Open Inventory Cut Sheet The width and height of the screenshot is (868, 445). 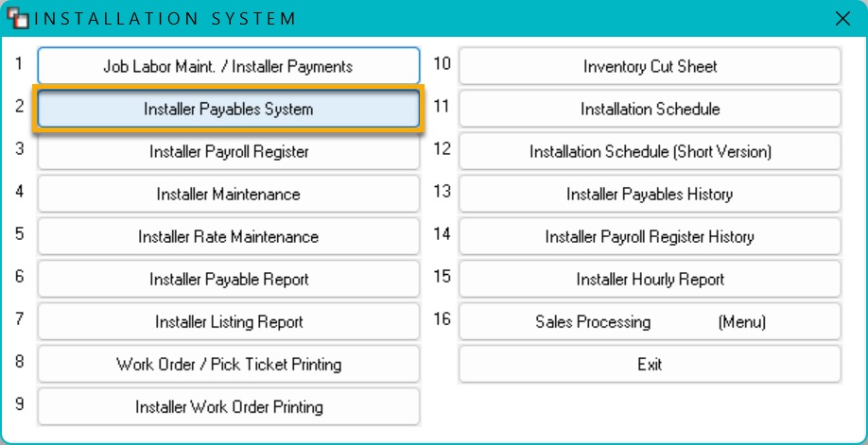(650, 66)
